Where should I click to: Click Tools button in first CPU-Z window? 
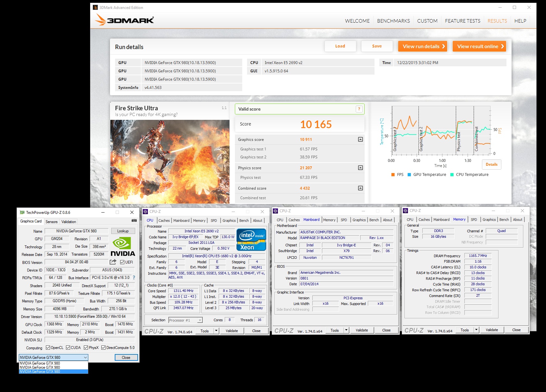pos(205,331)
